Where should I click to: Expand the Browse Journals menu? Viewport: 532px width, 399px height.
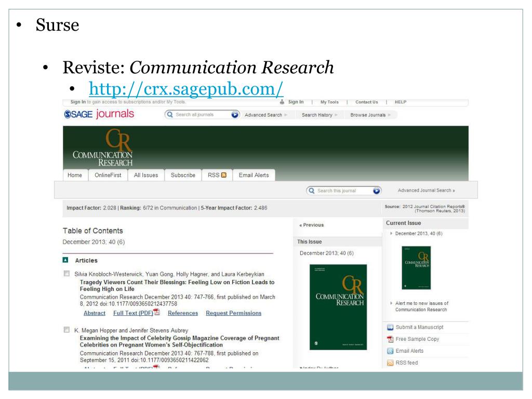click(370, 114)
